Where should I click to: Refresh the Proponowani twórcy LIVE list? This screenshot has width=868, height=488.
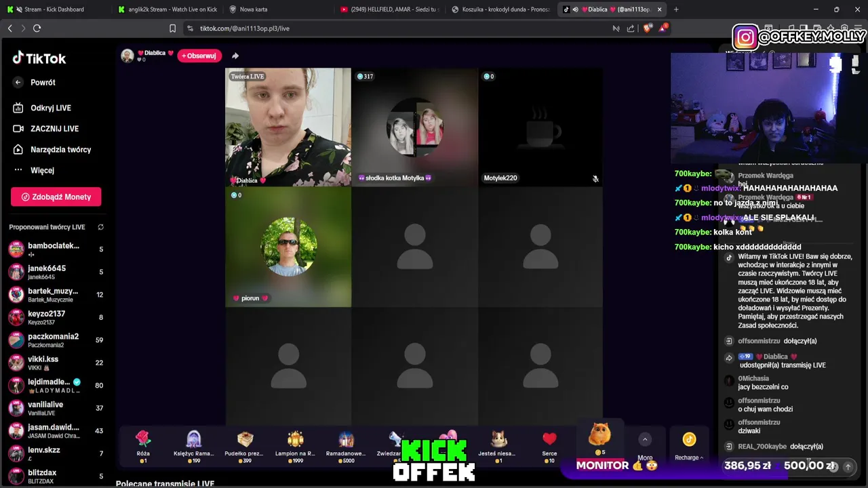point(100,227)
